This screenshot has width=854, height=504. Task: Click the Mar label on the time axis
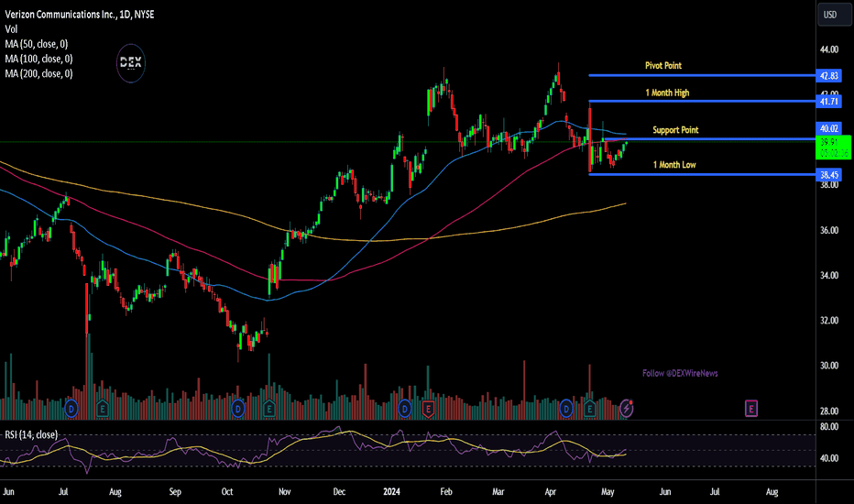498,492
